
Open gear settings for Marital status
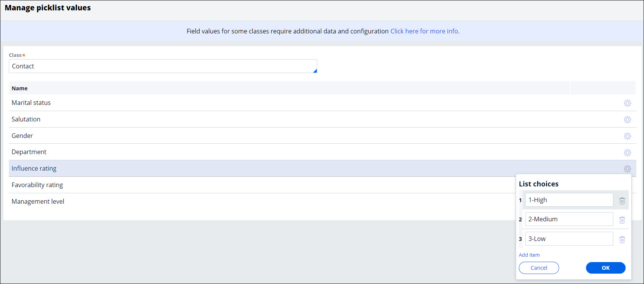627,103
